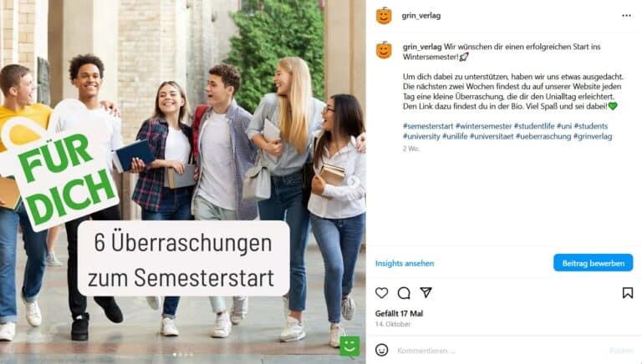Image resolution: width=642 pixels, height=364 pixels.
Task: Share post using paper plane icon
Action: point(425,292)
